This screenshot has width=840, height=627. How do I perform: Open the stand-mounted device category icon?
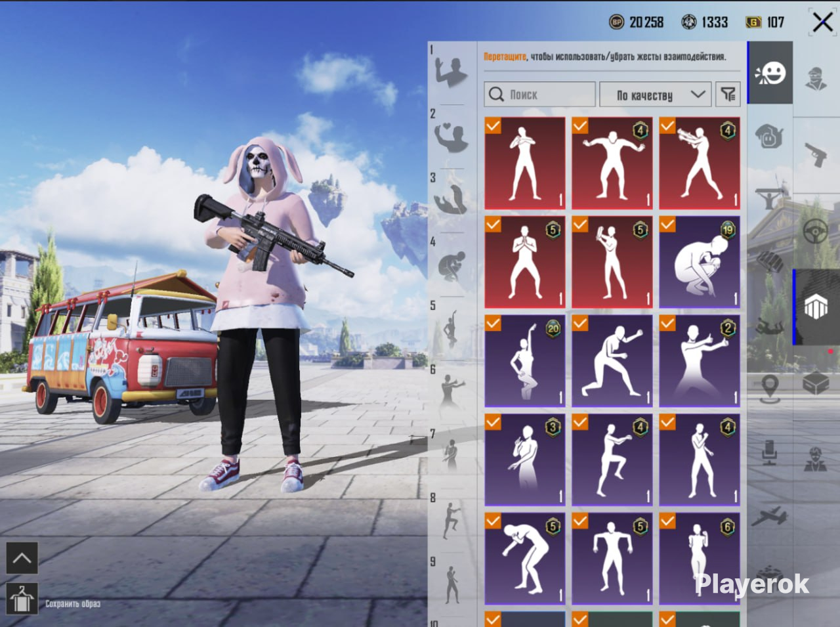[770, 452]
